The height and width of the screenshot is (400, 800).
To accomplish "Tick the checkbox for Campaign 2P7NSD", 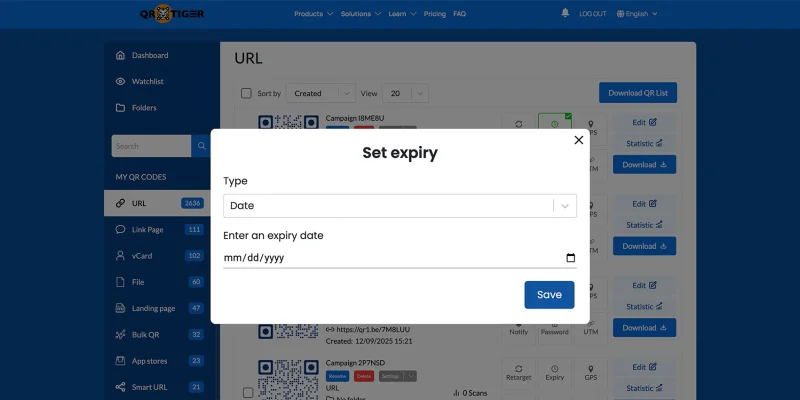I will pyautogui.click(x=248, y=392).
